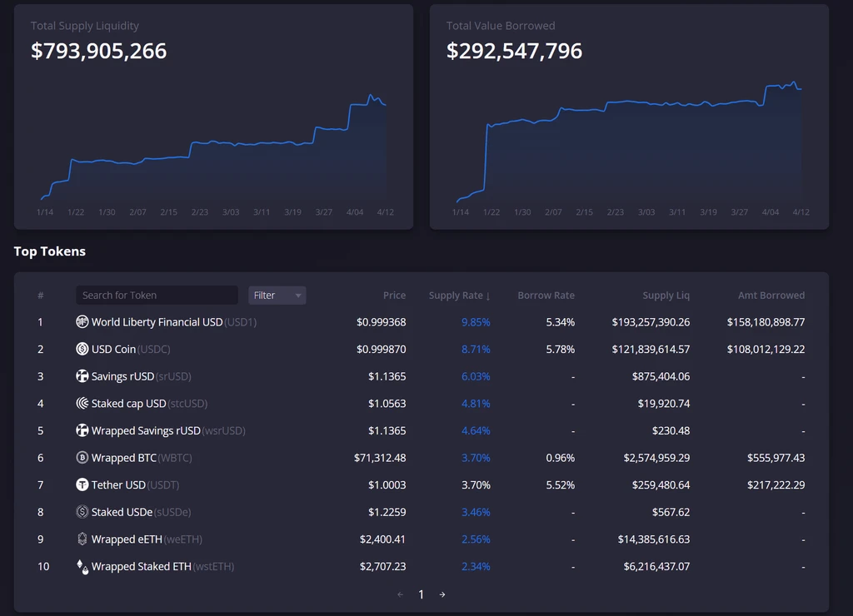Sort by Amt Borrowed column header

[771, 296]
